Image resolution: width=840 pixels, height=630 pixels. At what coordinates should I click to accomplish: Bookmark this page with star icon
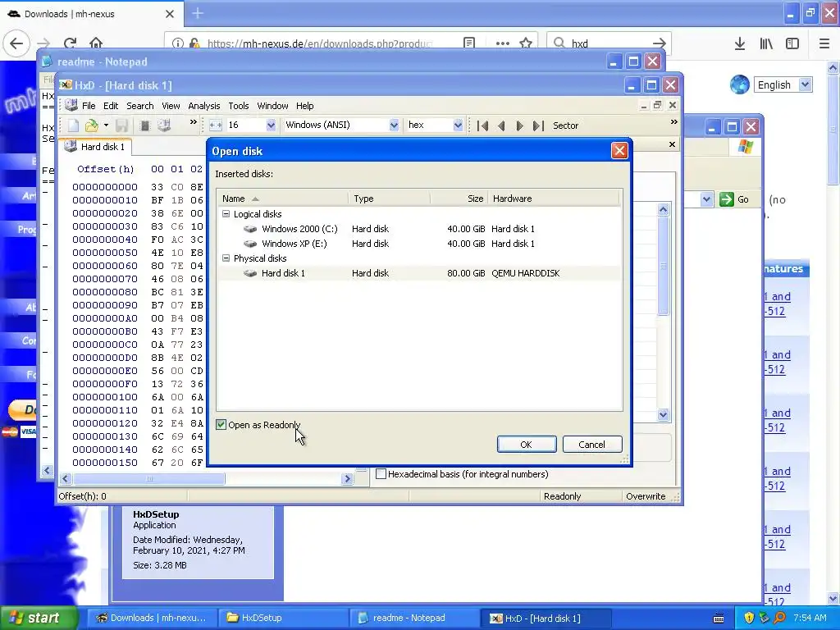pos(526,43)
